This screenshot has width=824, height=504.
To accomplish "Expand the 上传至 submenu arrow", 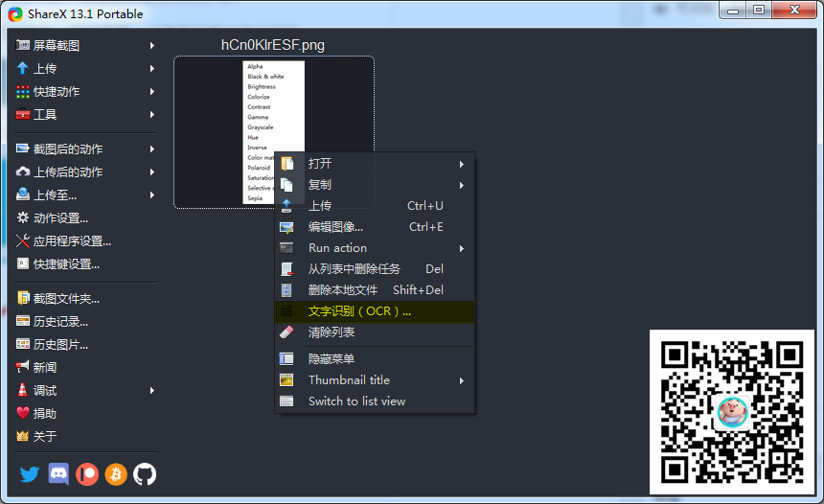I will 152,195.
